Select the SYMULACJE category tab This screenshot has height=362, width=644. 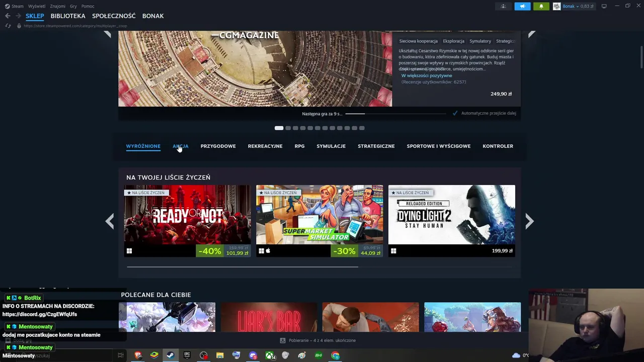[331, 146]
